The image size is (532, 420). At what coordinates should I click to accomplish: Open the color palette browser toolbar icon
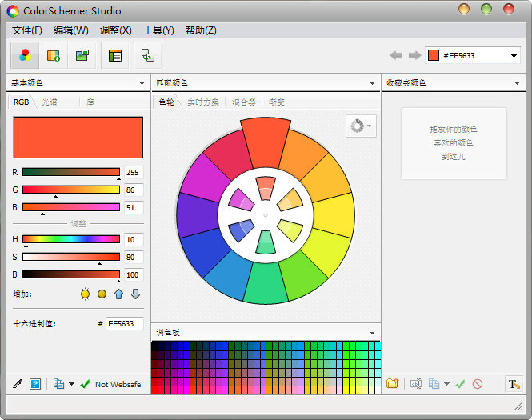pos(54,55)
